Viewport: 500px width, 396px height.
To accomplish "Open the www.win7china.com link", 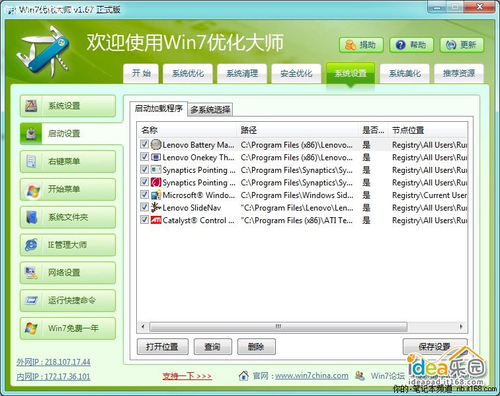I will [312, 376].
